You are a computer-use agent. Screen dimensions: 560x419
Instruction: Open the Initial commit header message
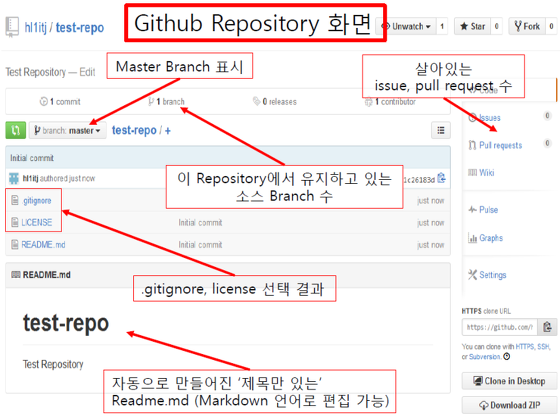pos(32,158)
